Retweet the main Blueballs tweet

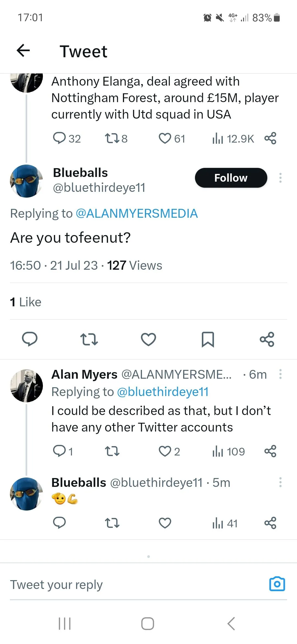point(89,339)
